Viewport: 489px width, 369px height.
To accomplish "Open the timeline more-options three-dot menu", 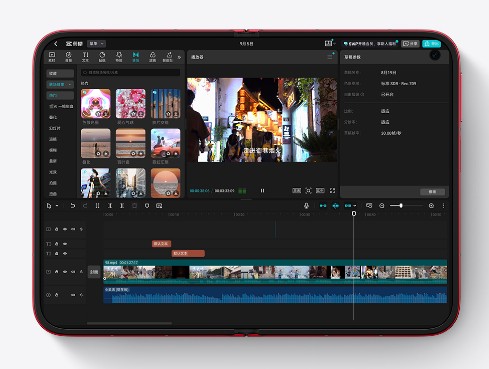I will pos(443,206).
